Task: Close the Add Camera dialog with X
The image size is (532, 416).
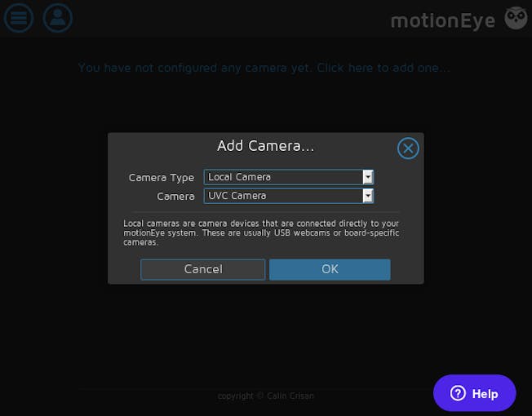Action: click(x=408, y=148)
